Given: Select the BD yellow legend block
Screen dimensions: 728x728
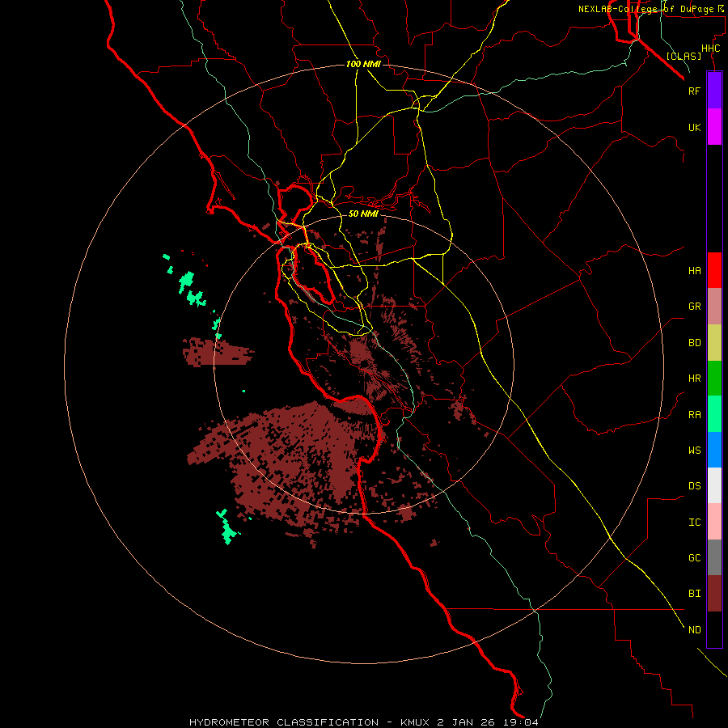Looking at the screenshot, I should (x=714, y=343).
